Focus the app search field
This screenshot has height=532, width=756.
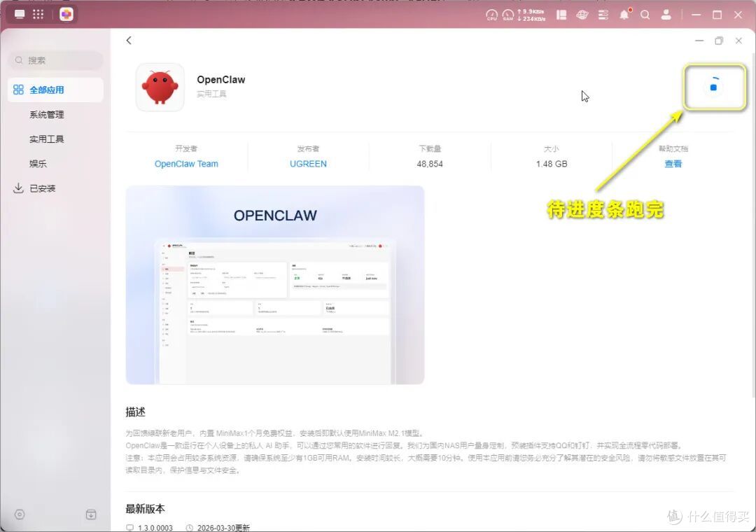(55, 60)
